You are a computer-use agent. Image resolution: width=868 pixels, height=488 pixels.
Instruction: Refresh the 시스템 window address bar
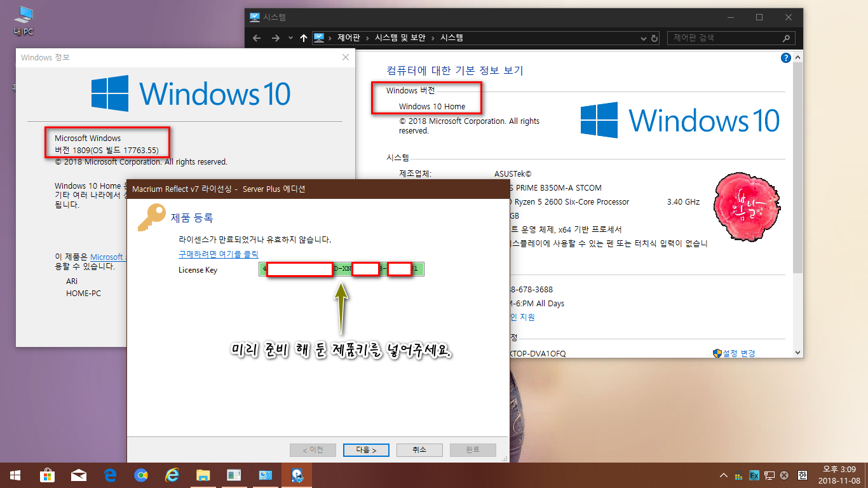(655, 38)
